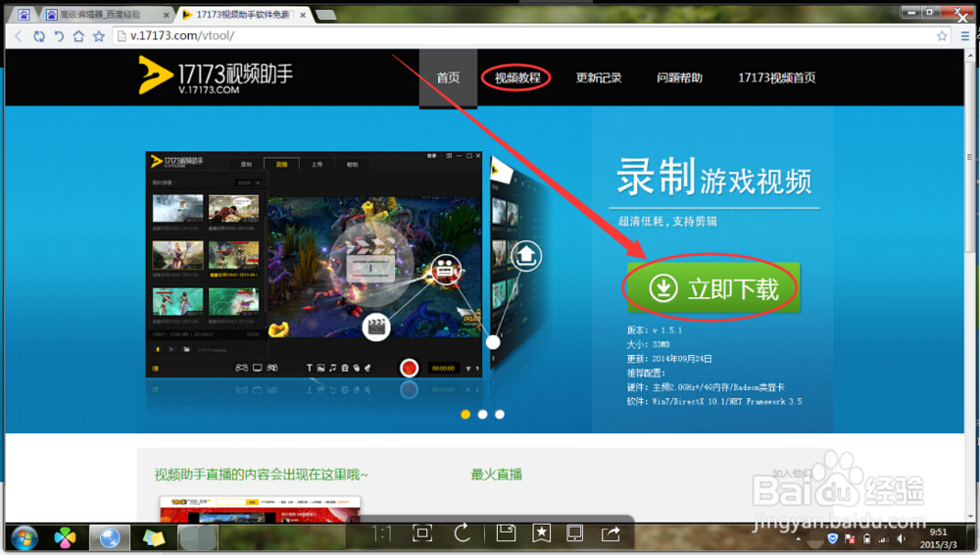The image size is (980, 555).
Task: Bookmark page with star in address bar
Action: point(942,36)
